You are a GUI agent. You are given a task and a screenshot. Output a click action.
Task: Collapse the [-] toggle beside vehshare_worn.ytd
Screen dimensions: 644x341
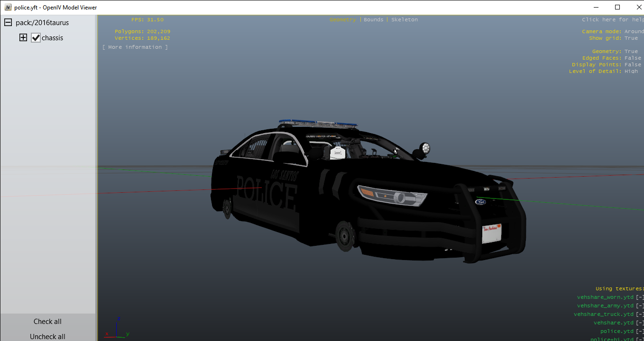point(640,297)
